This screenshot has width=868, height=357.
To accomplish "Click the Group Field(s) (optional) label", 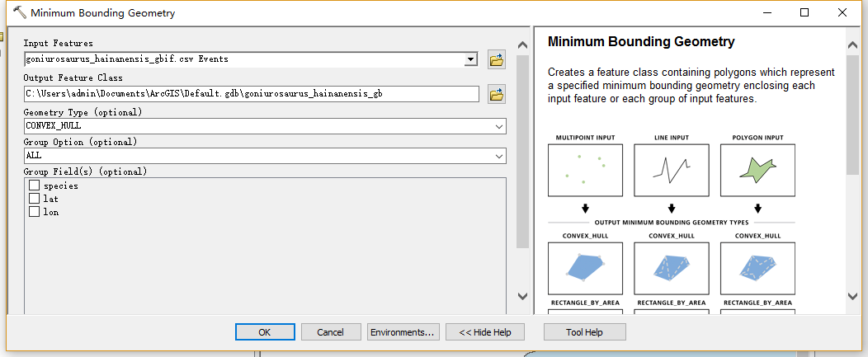I will (85, 171).
